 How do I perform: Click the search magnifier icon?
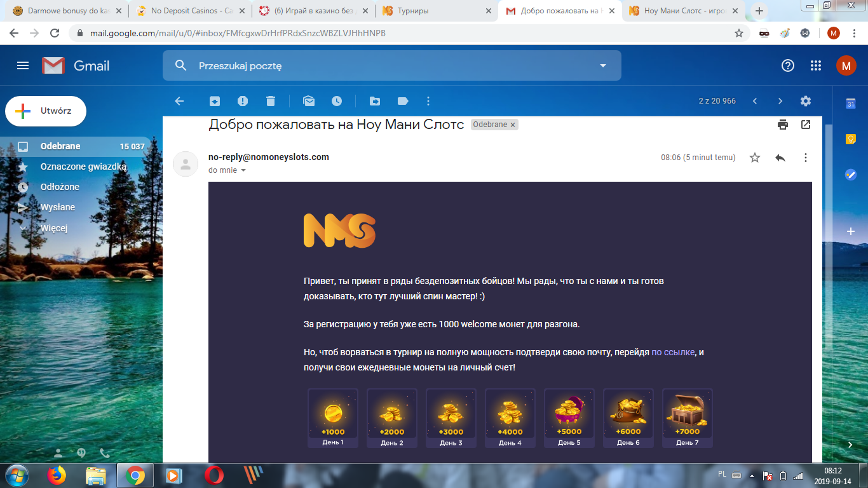point(180,65)
